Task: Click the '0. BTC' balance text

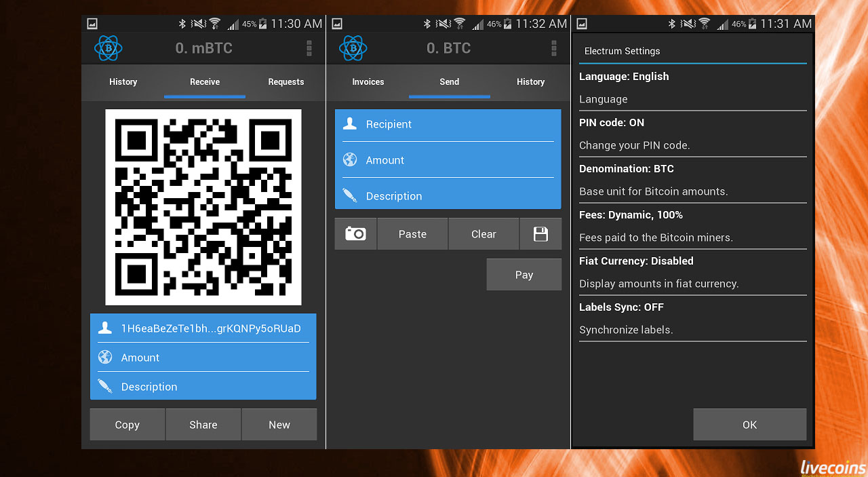Action: click(x=448, y=48)
